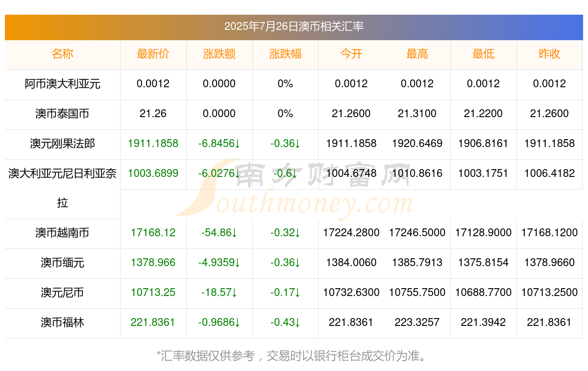
Task: Click the latest price 1911.1858 in green
Action: 153,144
